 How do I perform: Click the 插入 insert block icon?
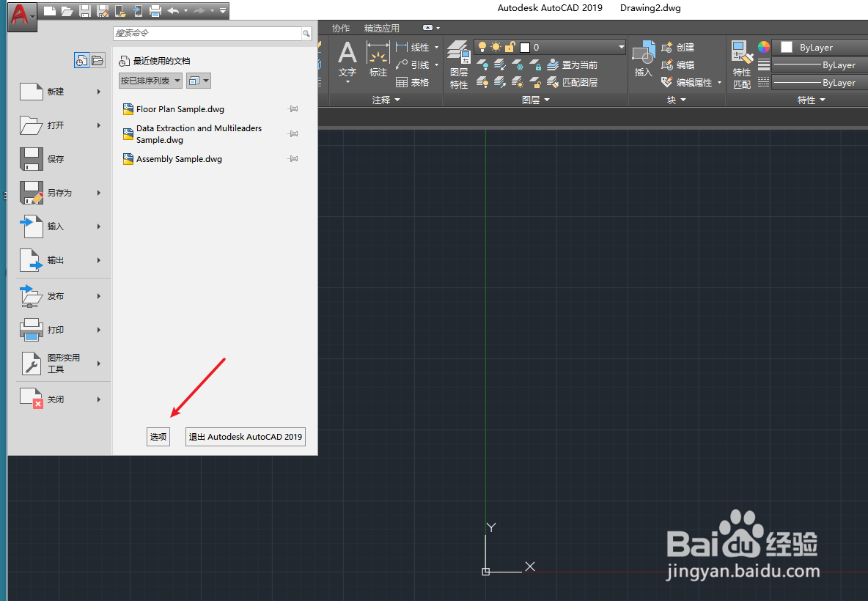[x=643, y=59]
